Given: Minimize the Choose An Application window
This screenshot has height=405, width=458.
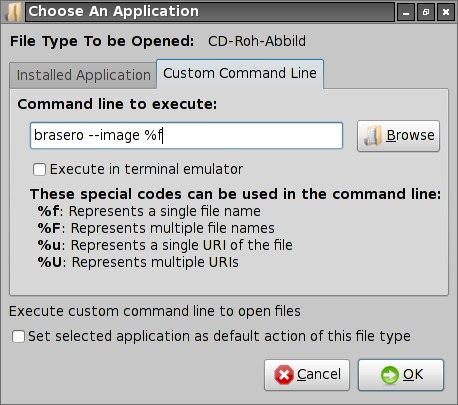Looking at the screenshot, I should [x=406, y=12].
